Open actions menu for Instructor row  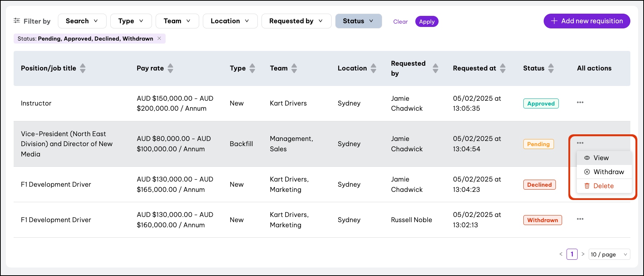[580, 103]
